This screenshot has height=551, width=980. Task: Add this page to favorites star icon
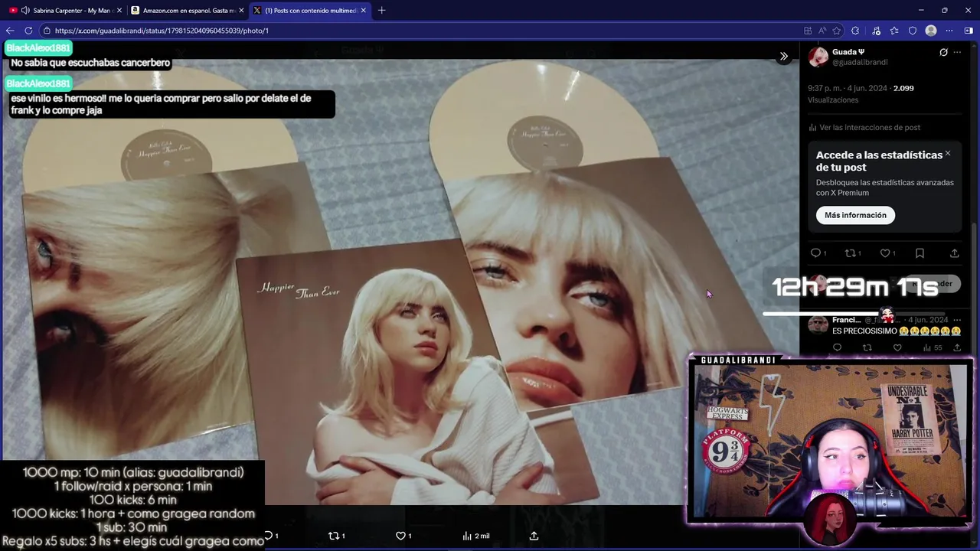(837, 31)
